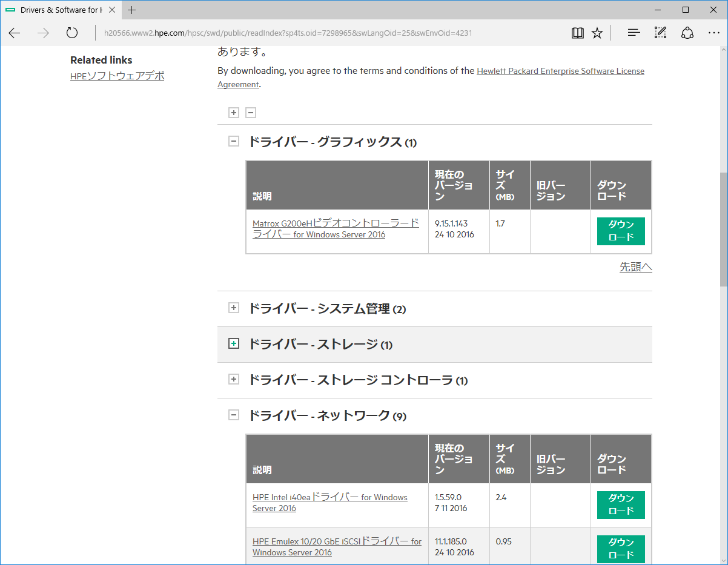Viewport: 728px width, 565px height.
Task: Expand all sections with plus icon
Action: click(x=234, y=113)
